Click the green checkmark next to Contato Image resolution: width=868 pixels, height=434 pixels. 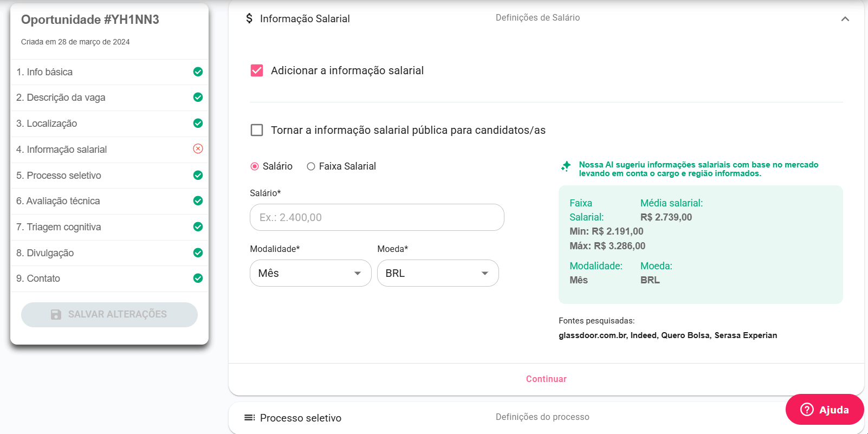198,278
